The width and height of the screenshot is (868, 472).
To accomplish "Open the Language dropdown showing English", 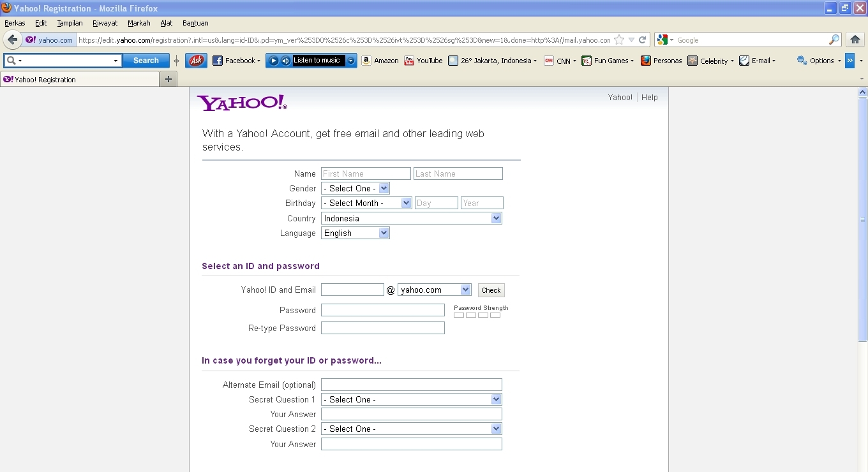I will click(355, 233).
